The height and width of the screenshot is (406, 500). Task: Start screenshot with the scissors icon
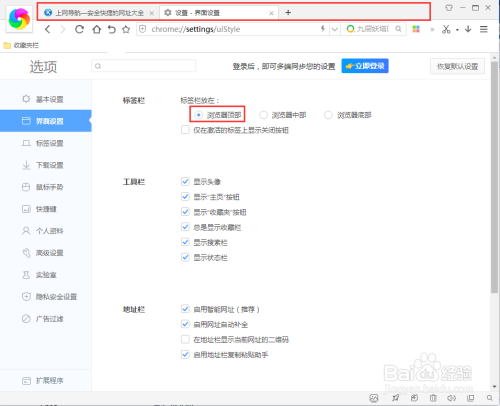[x=446, y=29]
